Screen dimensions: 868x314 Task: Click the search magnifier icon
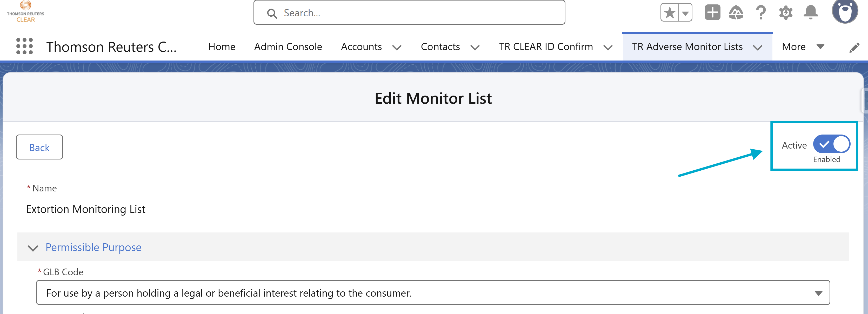[272, 13]
